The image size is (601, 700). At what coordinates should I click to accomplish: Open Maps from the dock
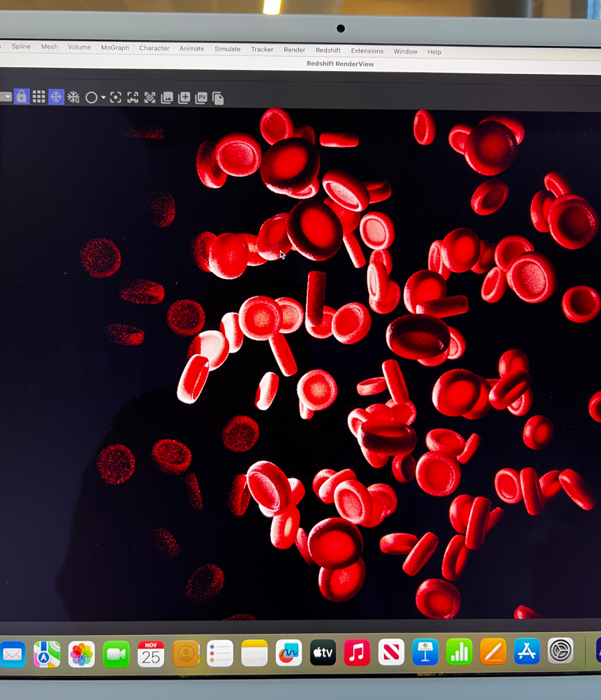point(47,655)
